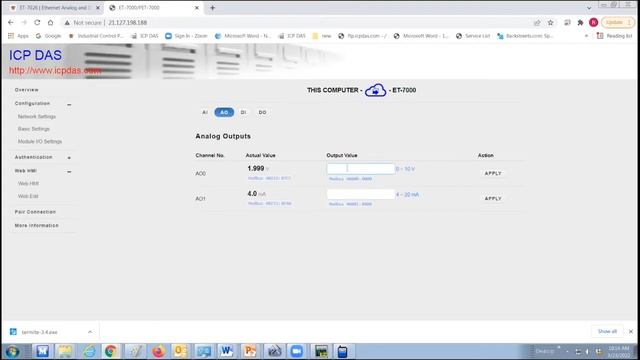Apply the AO0 output value

click(x=493, y=173)
